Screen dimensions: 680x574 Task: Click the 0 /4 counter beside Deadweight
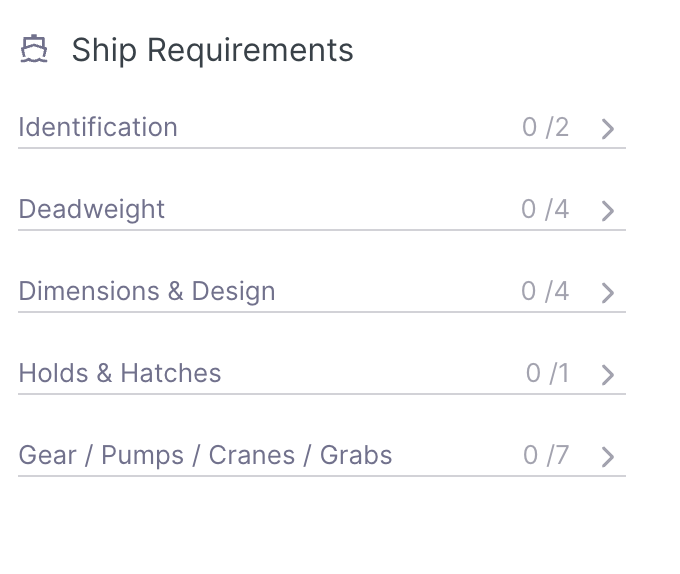(545, 209)
